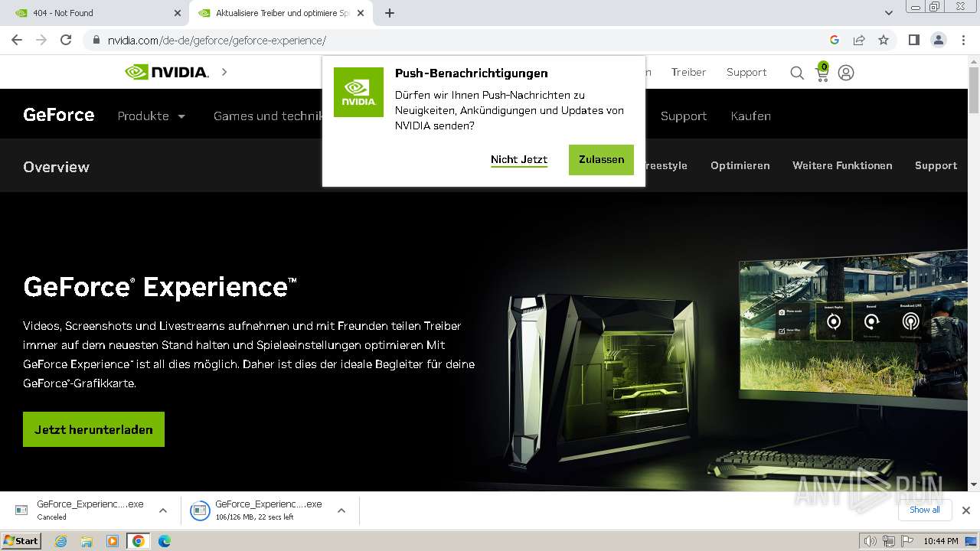The height and width of the screenshot is (551, 980).
Task: Open the Treiber link in top bar
Action: coord(688,72)
